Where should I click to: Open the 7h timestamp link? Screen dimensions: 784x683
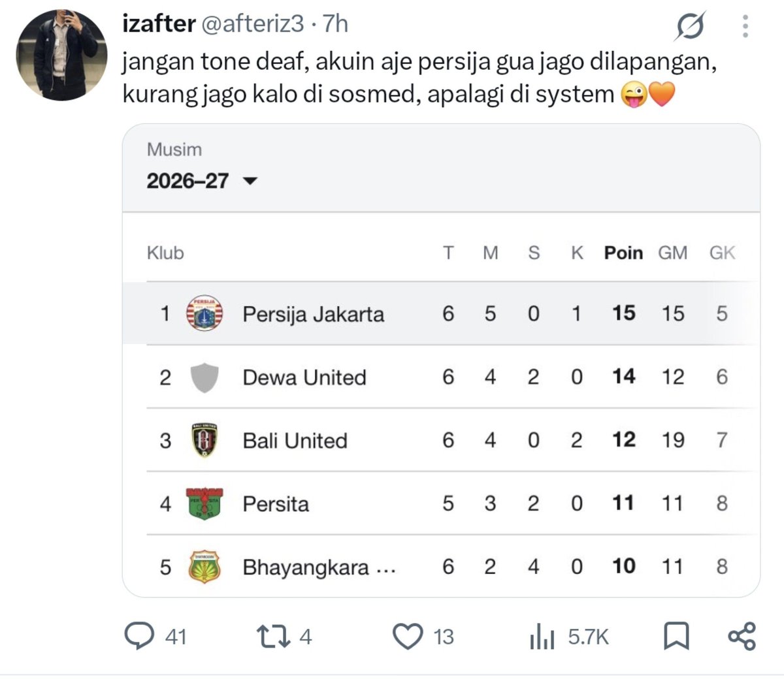point(335,24)
